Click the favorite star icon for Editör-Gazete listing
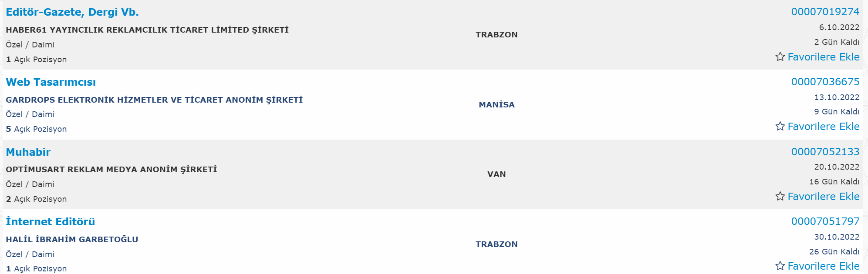Viewport: 868px width, 274px height. 780,57
